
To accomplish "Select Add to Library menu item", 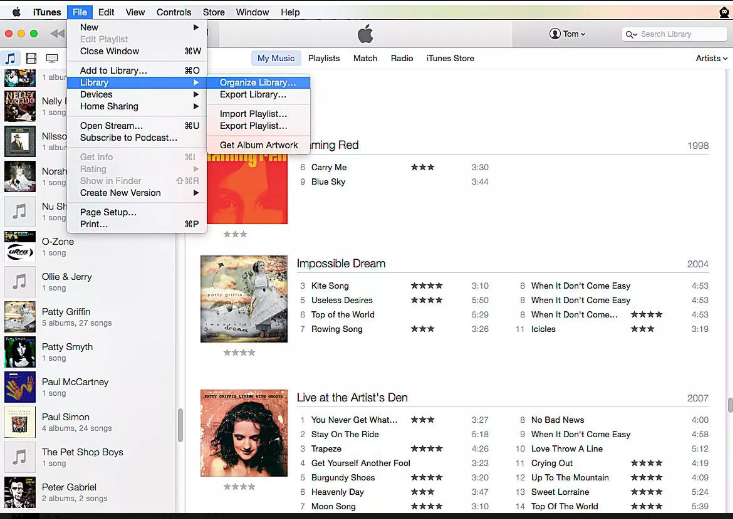I will pos(139,71).
